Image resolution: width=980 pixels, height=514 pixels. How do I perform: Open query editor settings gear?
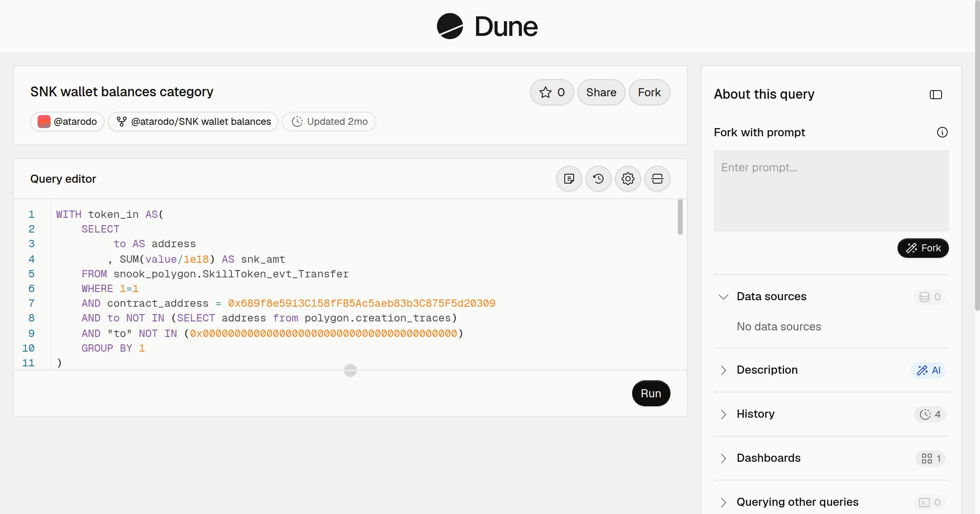(x=628, y=179)
